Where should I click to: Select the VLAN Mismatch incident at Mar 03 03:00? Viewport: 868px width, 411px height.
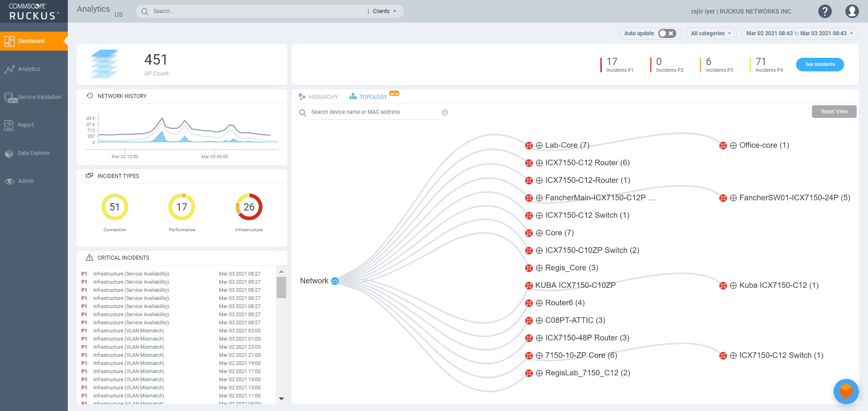tap(171, 331)
